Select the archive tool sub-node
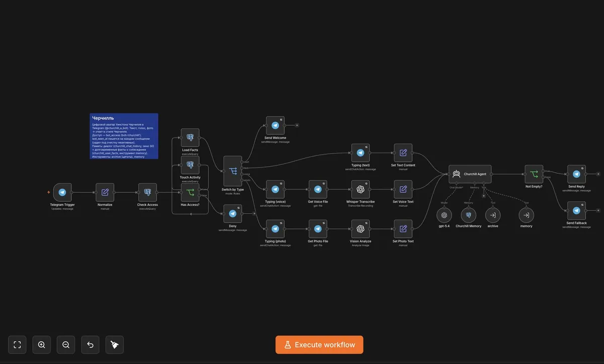The image size is (604, 364). click(493, 215)
